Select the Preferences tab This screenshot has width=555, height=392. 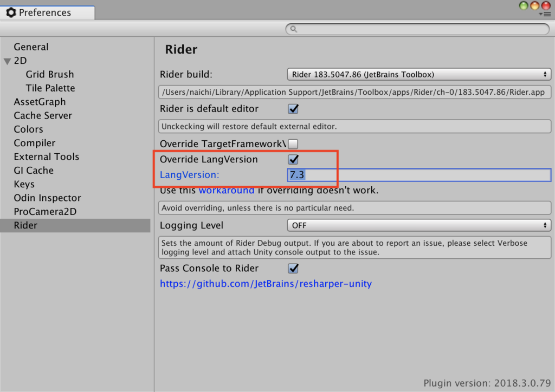point(47,12)
